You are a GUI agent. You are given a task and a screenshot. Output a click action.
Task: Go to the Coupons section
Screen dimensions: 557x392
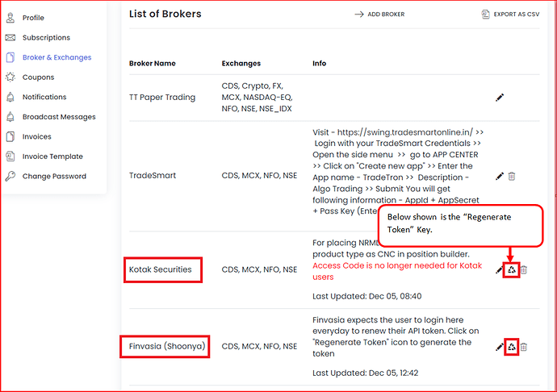(39, 77)
